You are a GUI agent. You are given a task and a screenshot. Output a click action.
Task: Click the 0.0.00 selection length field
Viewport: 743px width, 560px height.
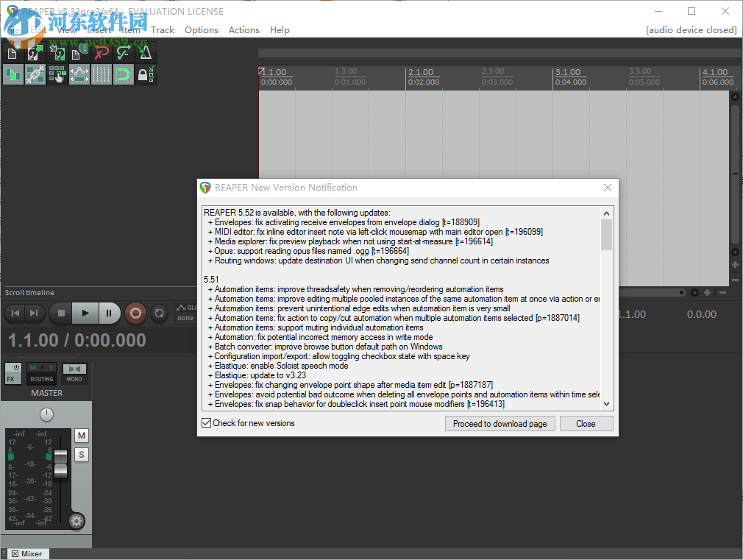[701, 314]
